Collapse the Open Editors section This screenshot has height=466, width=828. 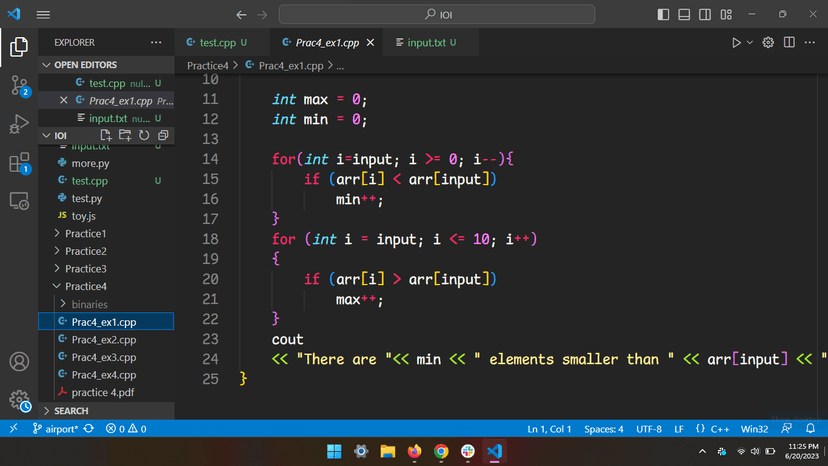point(46,65)
